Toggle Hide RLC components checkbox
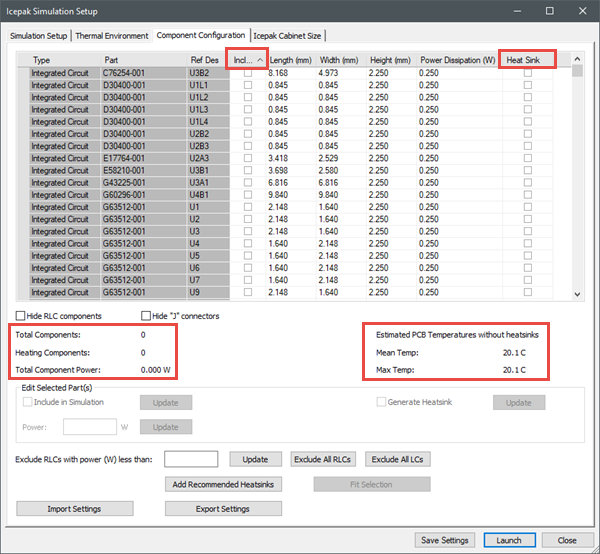Viewport: 600px width, 554px height. (20, 316)
